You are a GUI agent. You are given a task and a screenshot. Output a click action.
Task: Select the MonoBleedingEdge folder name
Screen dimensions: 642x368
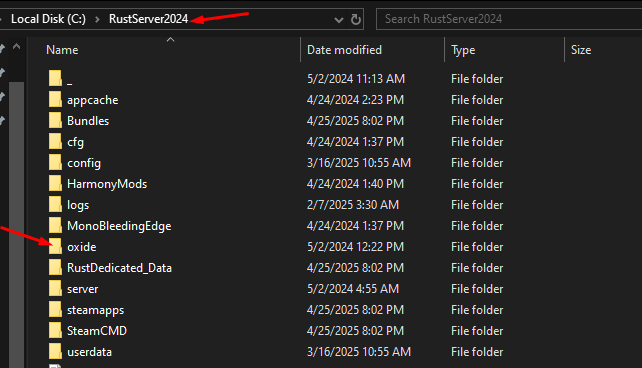(119, 226)
